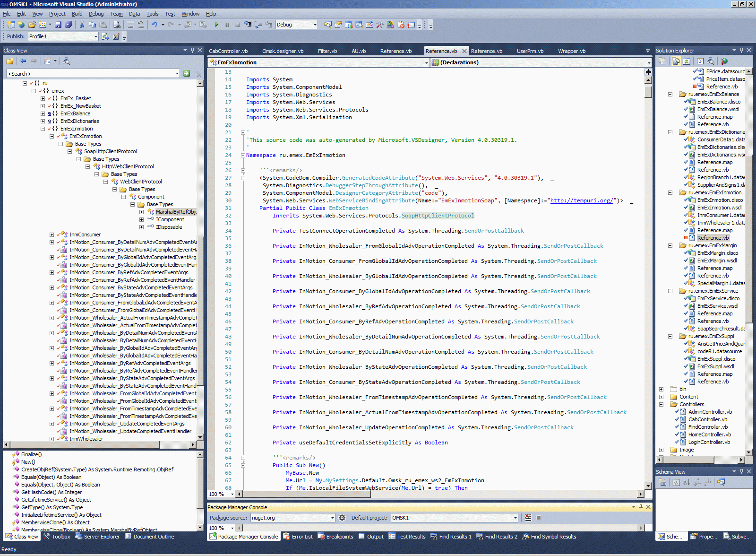The width and height of the screenshot is (756, 556).
Task: Open the Debug configuration dropdown
Action: (315, 25)
